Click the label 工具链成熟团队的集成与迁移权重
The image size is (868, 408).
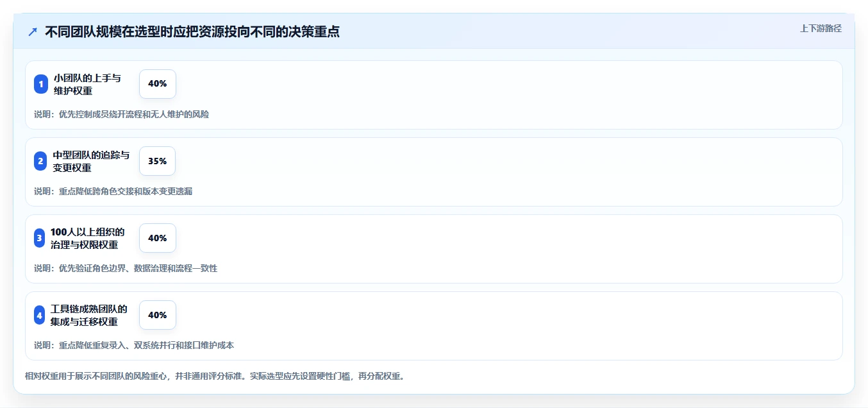pos(89,315)
